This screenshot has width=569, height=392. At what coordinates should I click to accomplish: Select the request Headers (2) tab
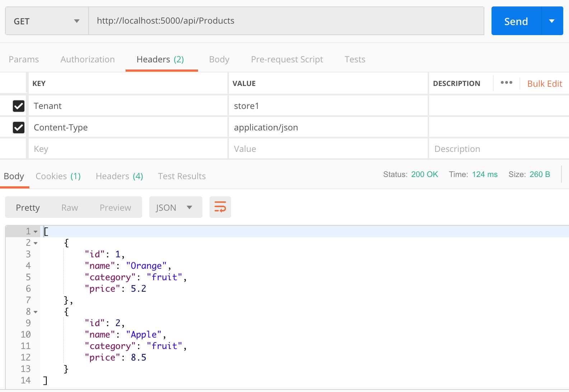[x=160, y=59]
